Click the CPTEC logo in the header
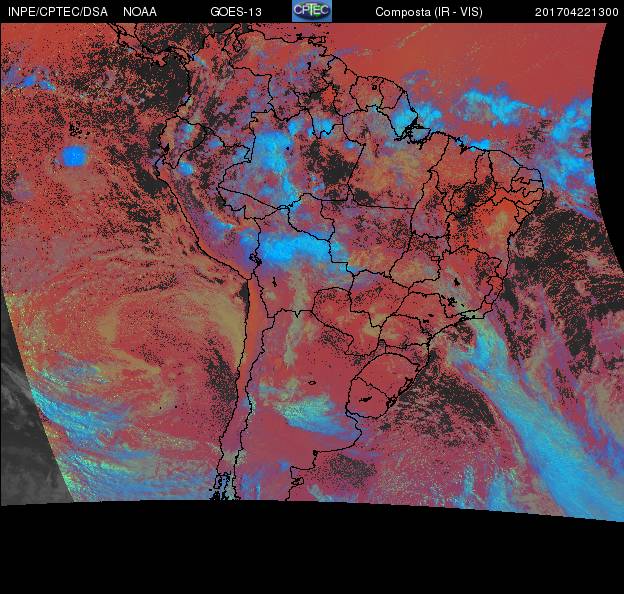 pos(312,11)
